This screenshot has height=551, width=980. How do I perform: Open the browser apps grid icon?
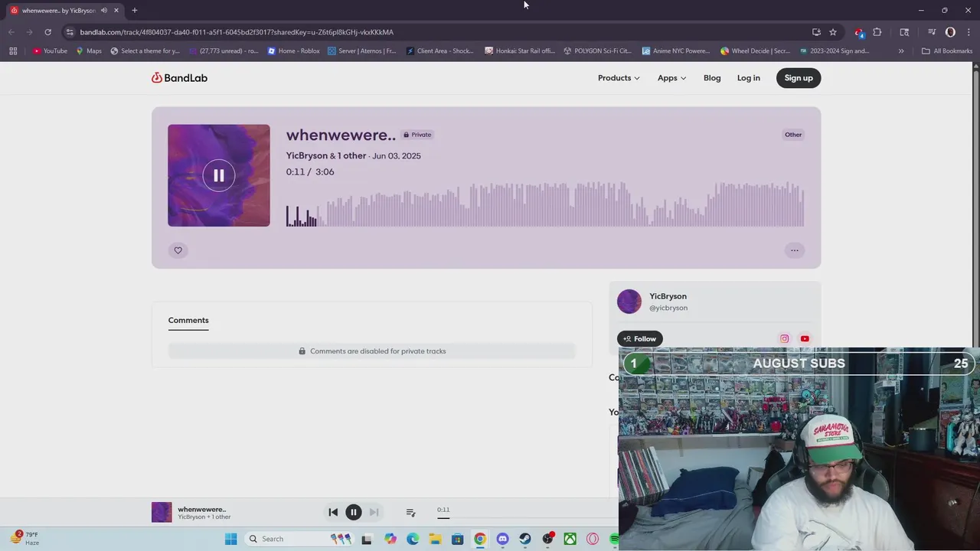(x=13, y=51)
